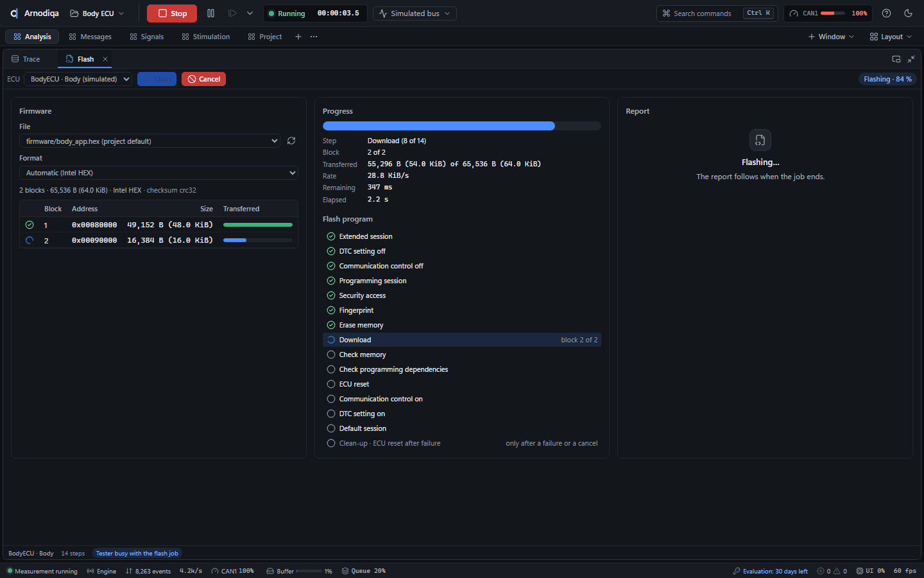The width and height of the screenshot is (924, 578).
Task: Switch to the Messages tab
Action: click(90, 37)
